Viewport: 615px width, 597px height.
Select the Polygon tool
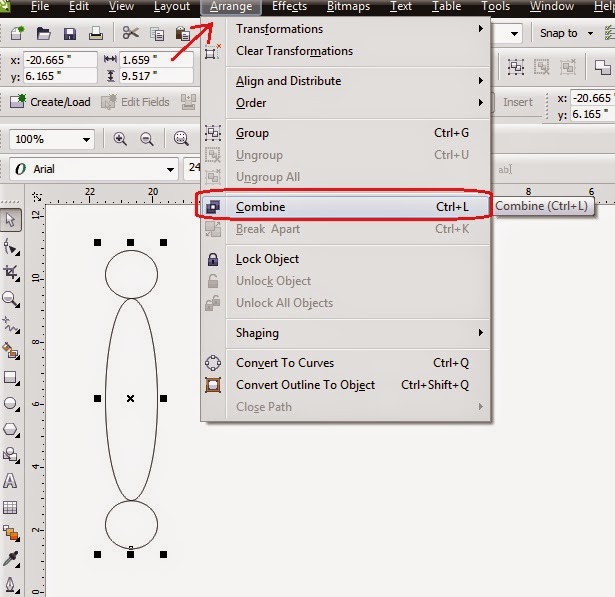pyautogui.click(x=11, y=430)
